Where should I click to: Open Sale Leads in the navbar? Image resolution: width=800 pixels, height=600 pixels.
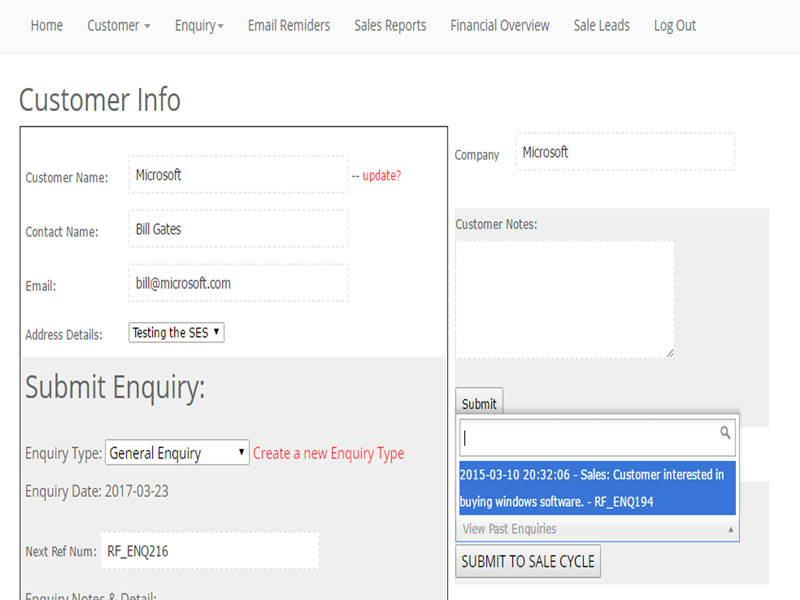(602, 26)
